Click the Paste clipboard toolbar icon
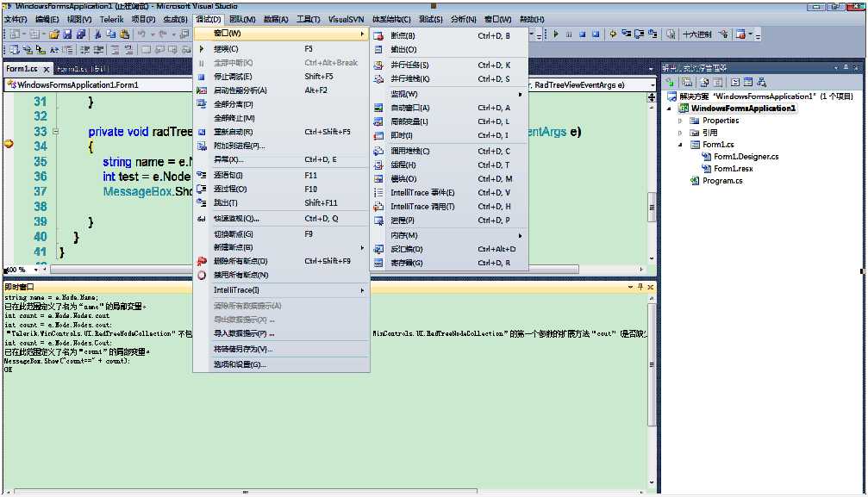 124,34
